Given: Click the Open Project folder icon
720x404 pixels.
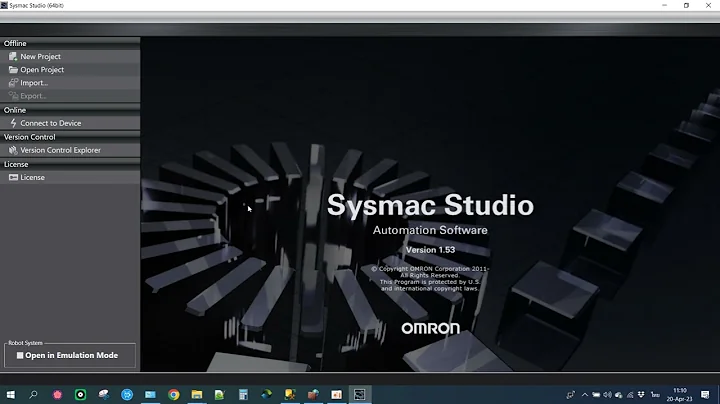Looking at the screenshot, I should pyautogui.click(x=13, y=70).
